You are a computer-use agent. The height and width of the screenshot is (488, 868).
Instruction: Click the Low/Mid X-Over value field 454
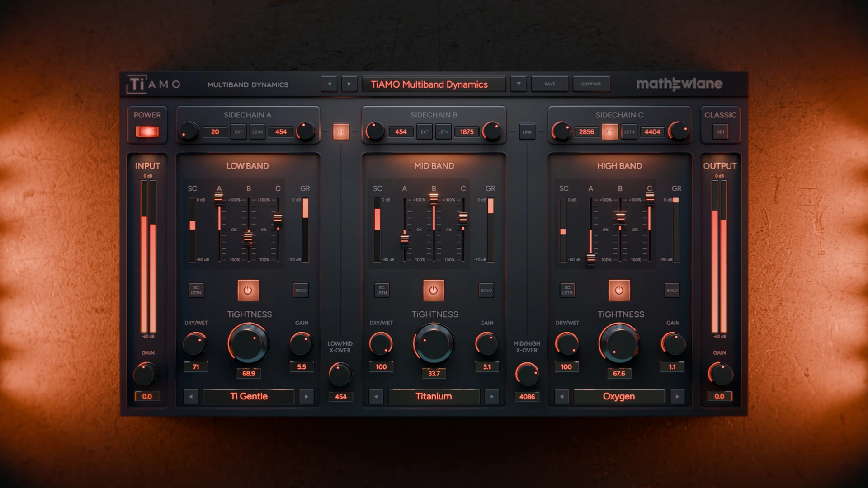click(x=340, y=397)
